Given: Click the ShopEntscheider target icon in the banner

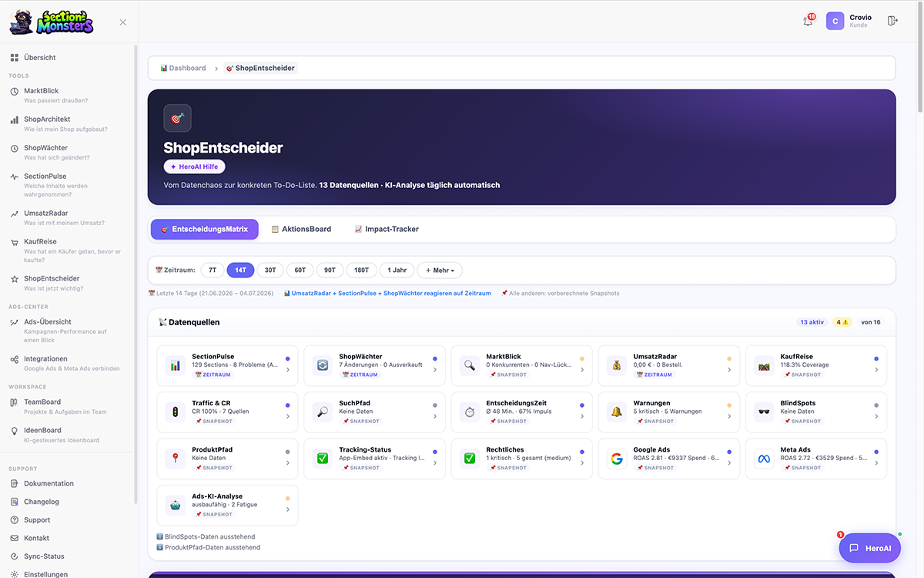Looking at the screenshot, I should coord(178,118).
